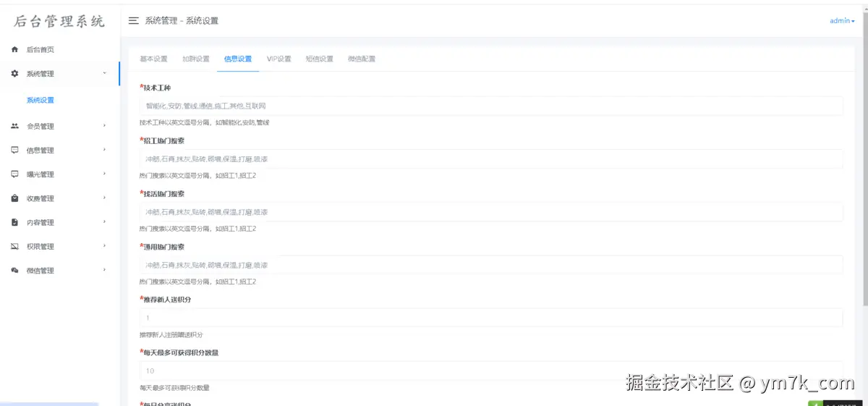Click the icon beside 权限管理

click(x=14, y=247)
